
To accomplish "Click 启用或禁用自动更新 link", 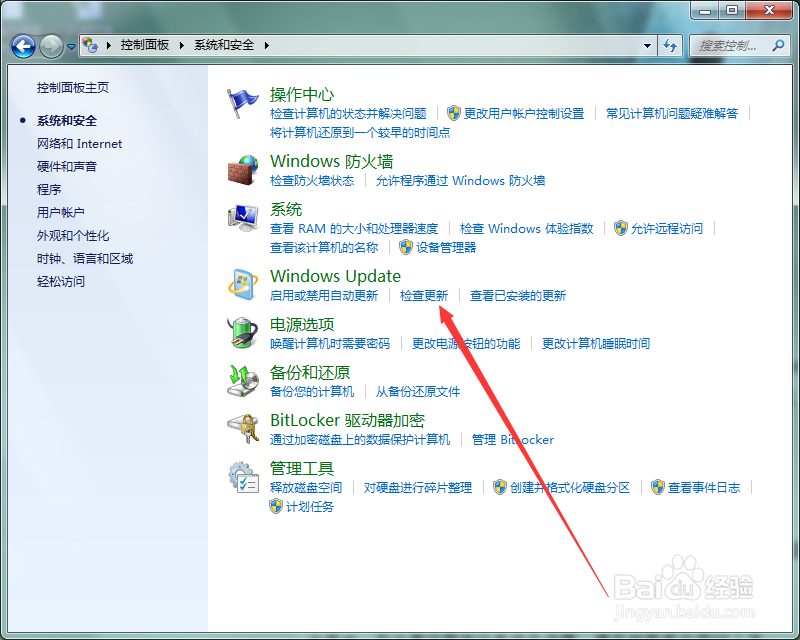I will [x=324, y=296].
